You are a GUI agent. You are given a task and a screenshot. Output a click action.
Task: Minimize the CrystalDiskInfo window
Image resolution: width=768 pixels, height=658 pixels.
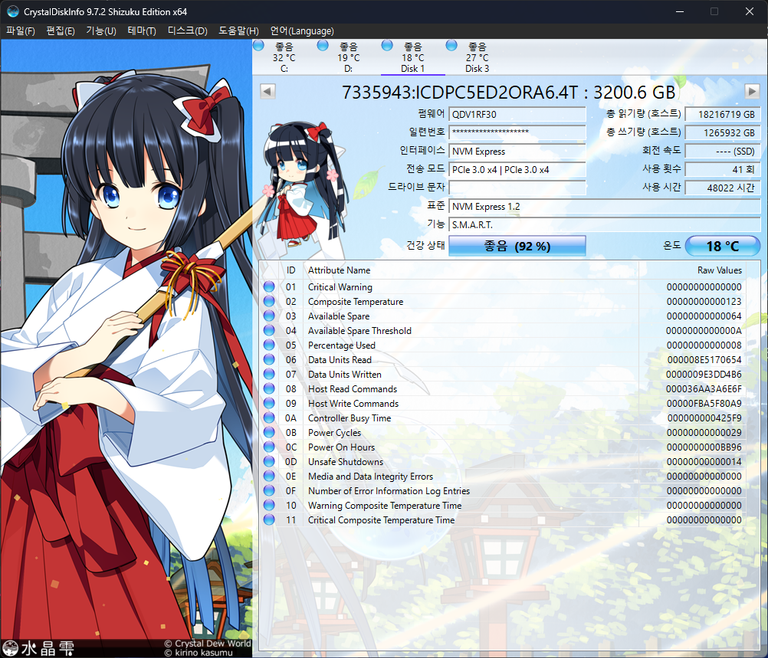click(x=680, y=11)
